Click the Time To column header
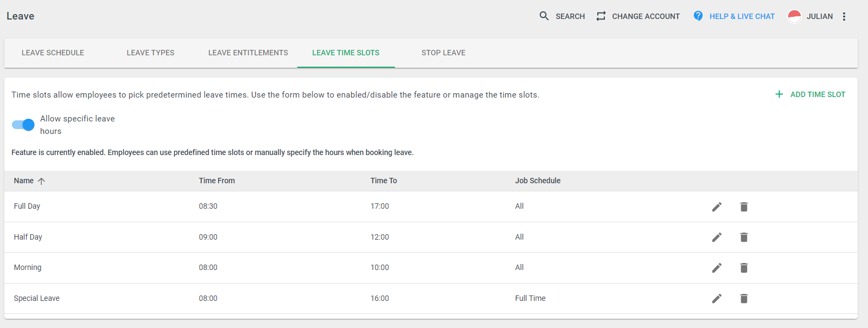The width and height of the screenshot is (868, 328). 384,181
